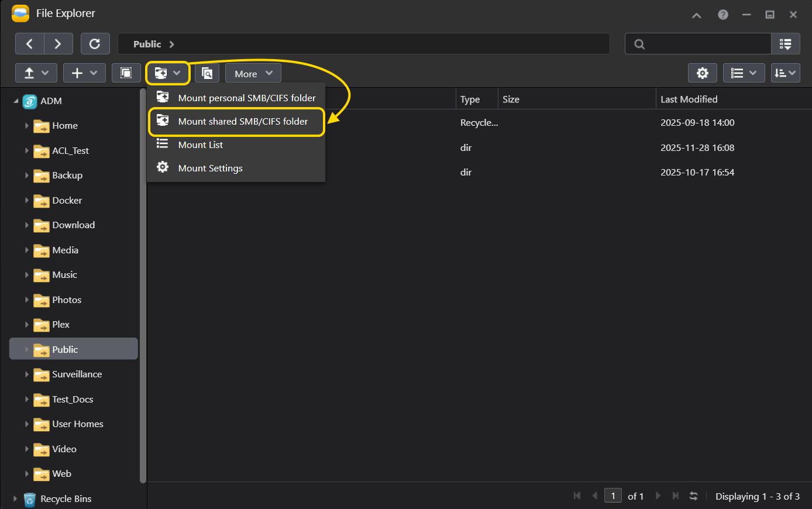Viewport: 812px width, 509px height.
Task: Go forward to the next folder
Action: [58, 44]
